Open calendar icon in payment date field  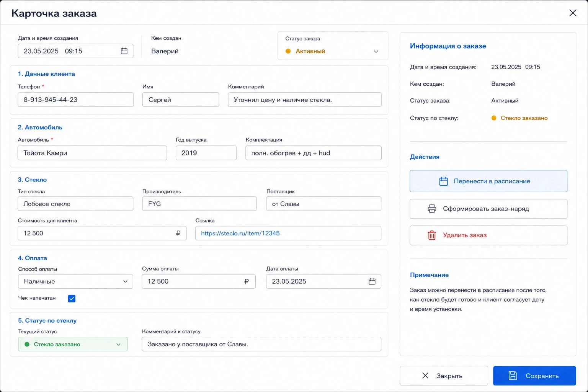coord(372,281)
